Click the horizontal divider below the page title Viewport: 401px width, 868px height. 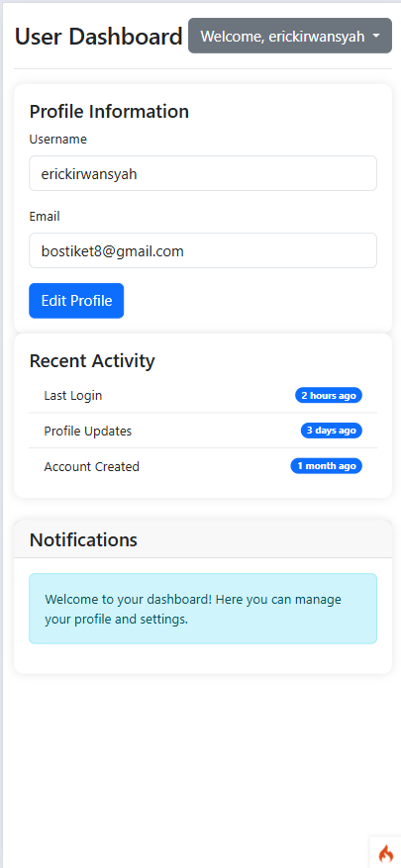point(203,68)
